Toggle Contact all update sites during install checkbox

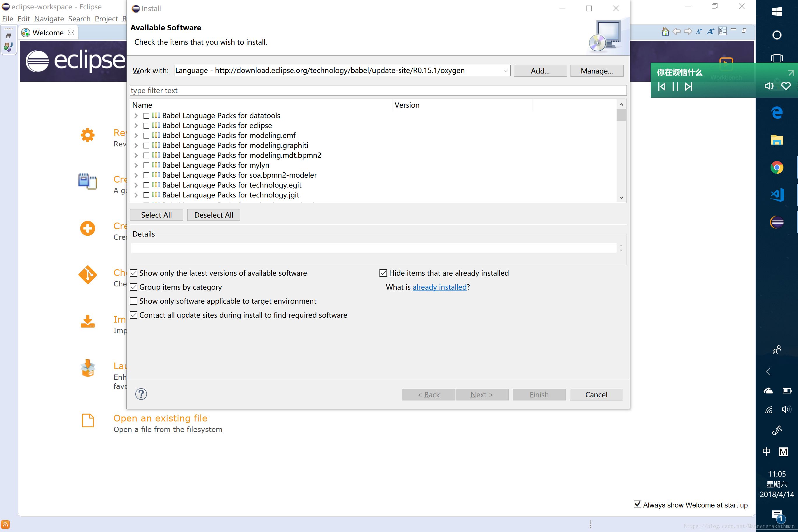(x=134, y=315)
